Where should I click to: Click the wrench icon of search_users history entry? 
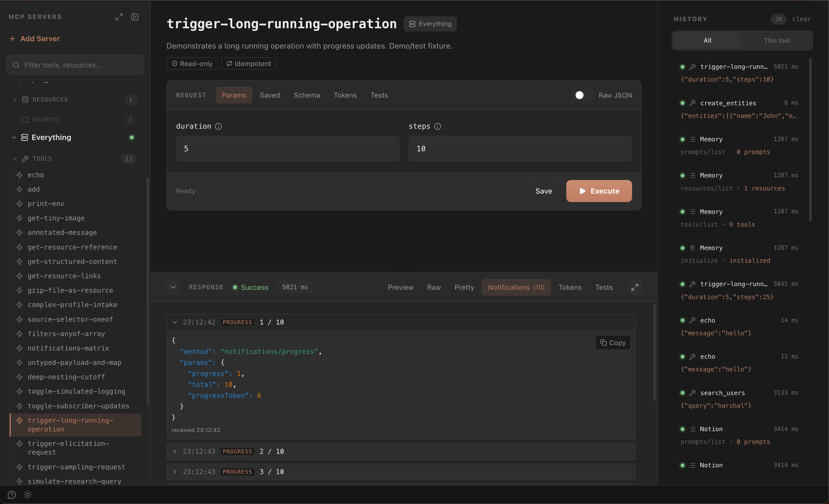[x=692, y=393]
